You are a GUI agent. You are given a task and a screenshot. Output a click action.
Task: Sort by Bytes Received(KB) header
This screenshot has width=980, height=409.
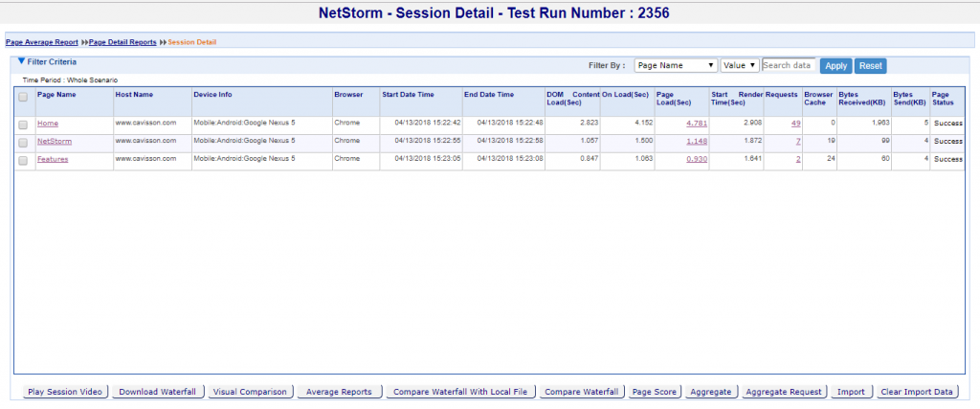(x=864, y=99)
